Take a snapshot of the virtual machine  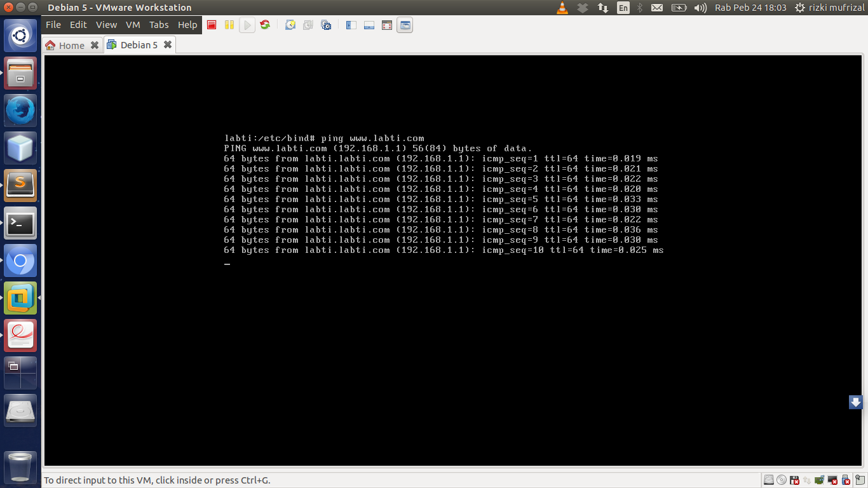[290, 25]
